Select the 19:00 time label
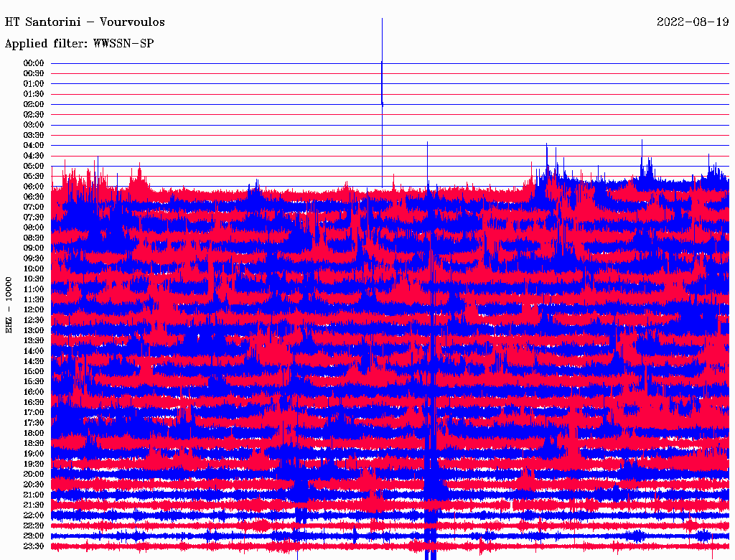Image resolution: width=735 pixels, height=560 pixels. click(x=34, y=454)
